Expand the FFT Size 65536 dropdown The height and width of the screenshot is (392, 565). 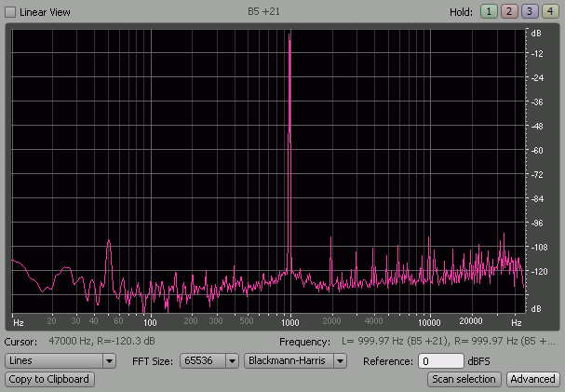[x=209, y=360]
